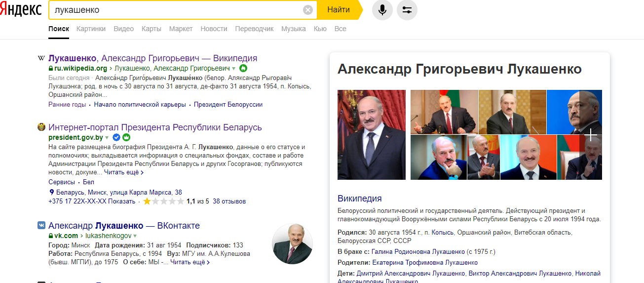
Task: Click map pin icon next to Minsk address
Action: click(x=51, y=192)
